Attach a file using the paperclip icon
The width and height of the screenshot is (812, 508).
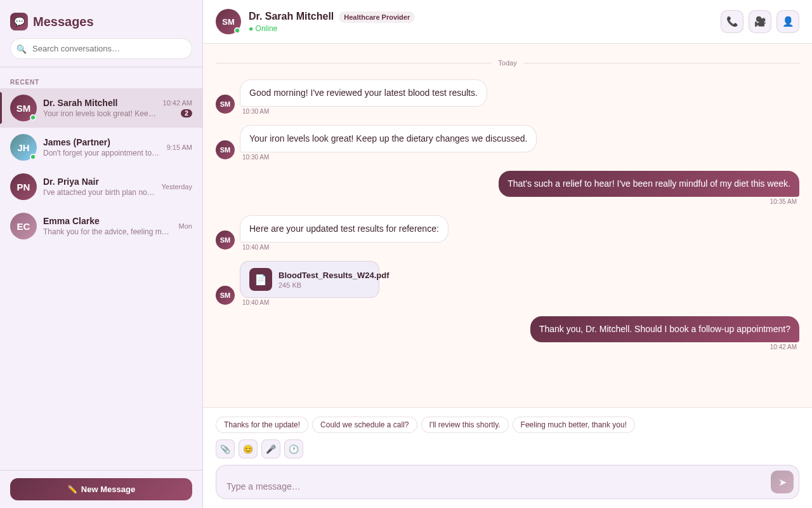(225, 449)
